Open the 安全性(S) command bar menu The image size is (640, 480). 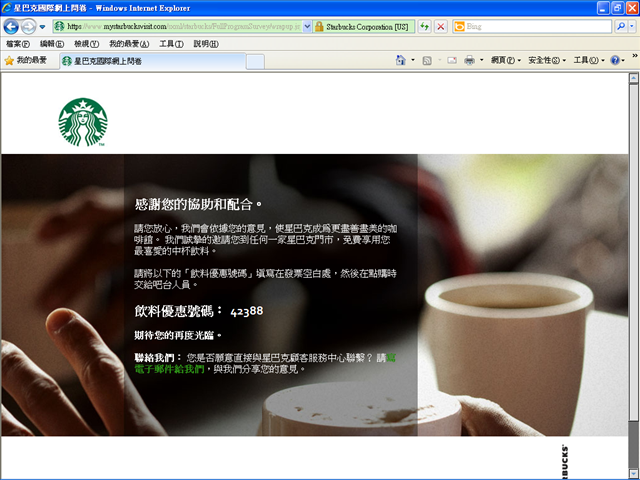[x=547, y=60]
